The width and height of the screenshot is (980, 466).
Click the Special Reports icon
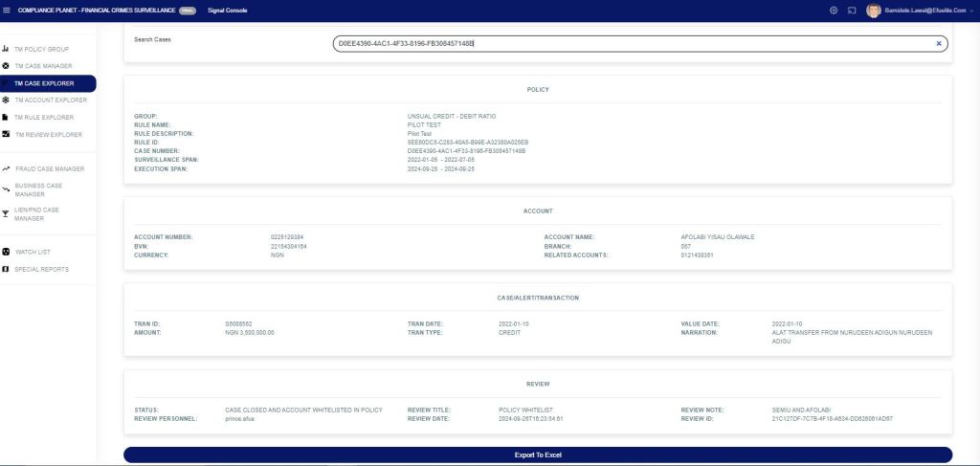click(6, 269)
